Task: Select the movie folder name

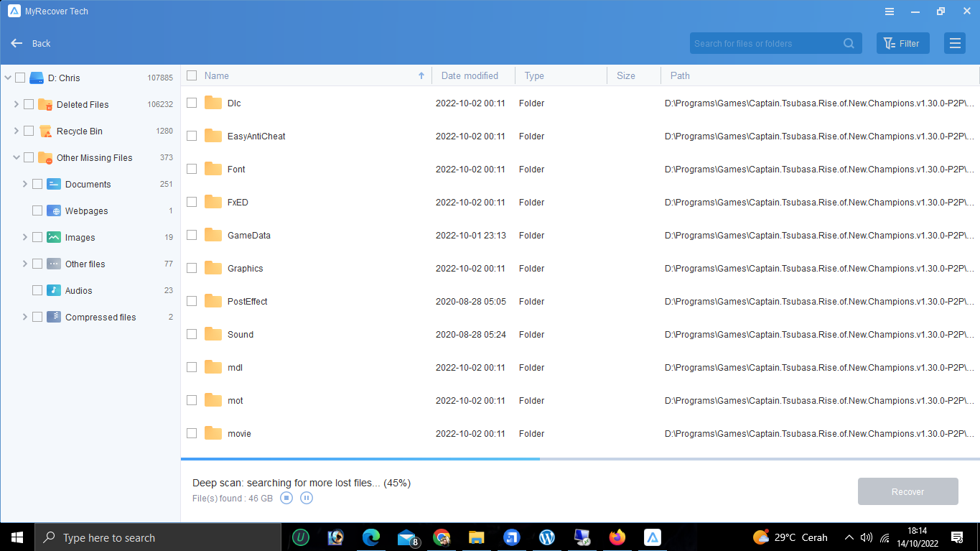Action: [x=239, y=433]
